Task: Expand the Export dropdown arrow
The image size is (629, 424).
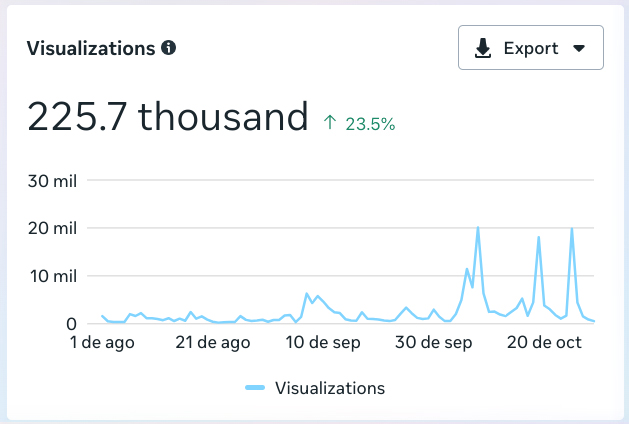Action: 578,48
